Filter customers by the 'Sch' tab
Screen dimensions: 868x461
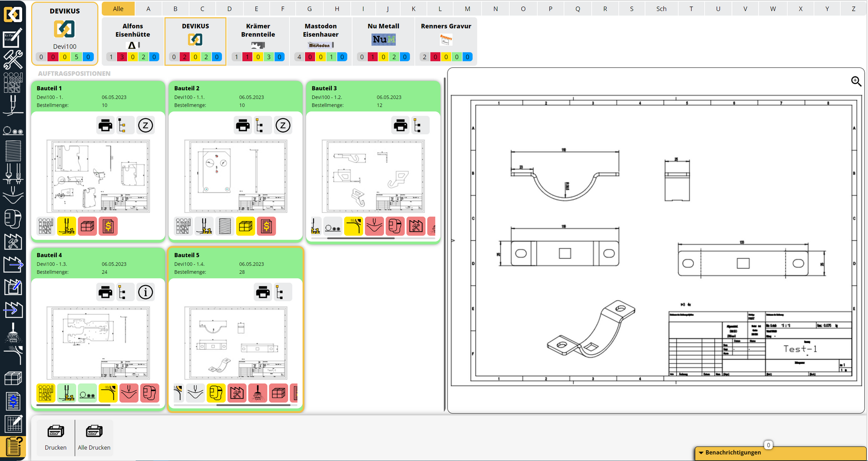[661, 9]
